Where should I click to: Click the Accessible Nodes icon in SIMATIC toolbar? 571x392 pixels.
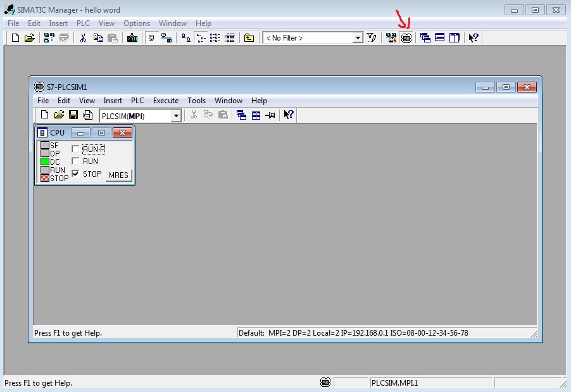click(x=49, y=38)
